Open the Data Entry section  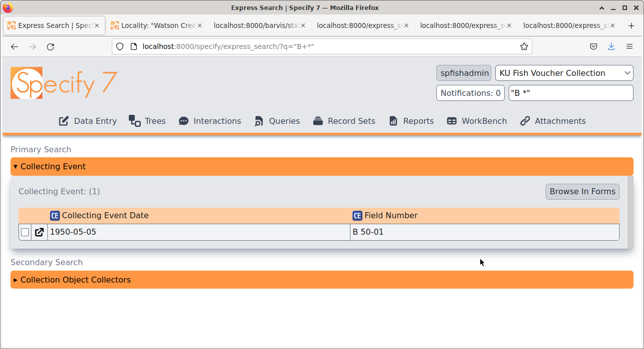coord(87,121)
